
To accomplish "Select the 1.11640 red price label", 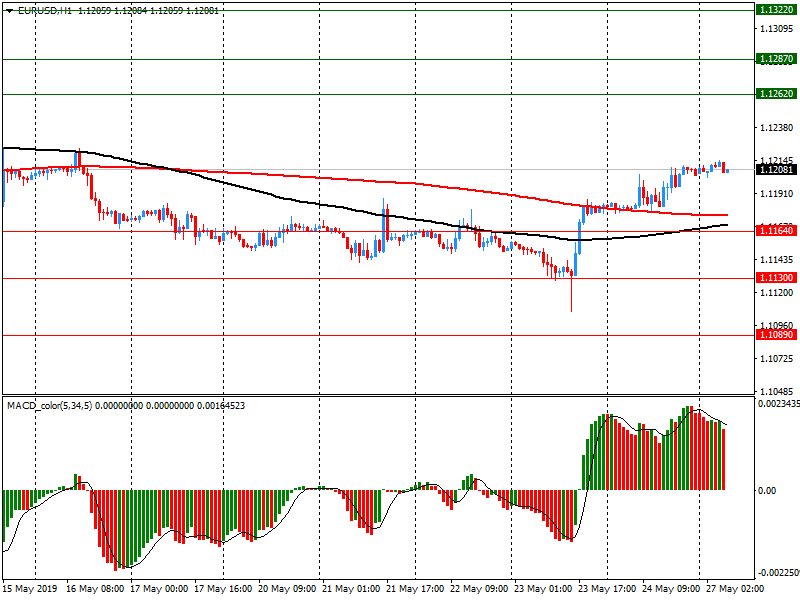I will click(x=776, y=231).
